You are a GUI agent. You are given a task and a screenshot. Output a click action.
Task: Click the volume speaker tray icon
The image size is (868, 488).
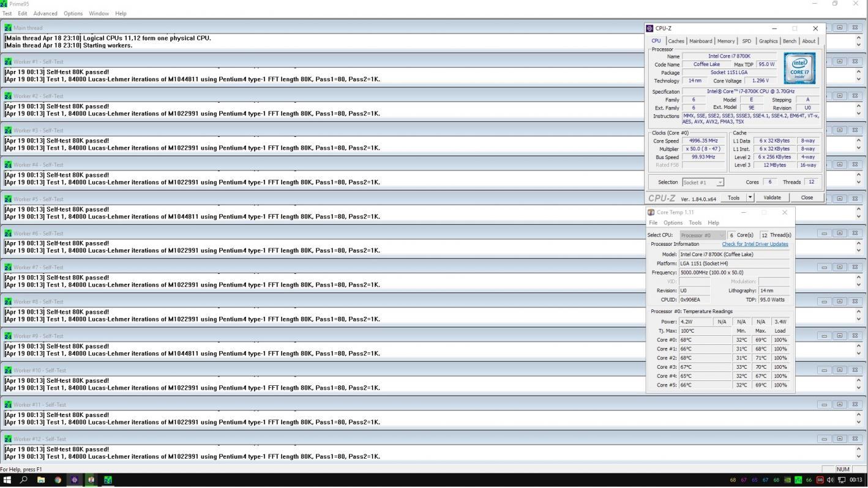(831, 480)
